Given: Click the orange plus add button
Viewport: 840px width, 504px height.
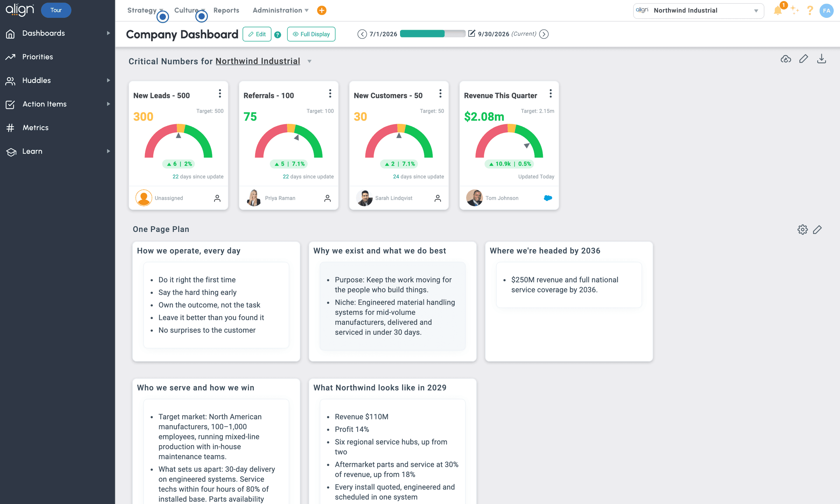Looking at the screenshot, I should pos(322,10).
